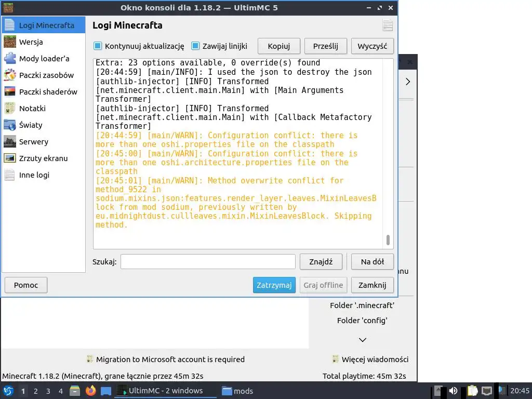Screen dimensions: 532x399
Task: Focus the Szukaj search field
Action: (208, 262)
